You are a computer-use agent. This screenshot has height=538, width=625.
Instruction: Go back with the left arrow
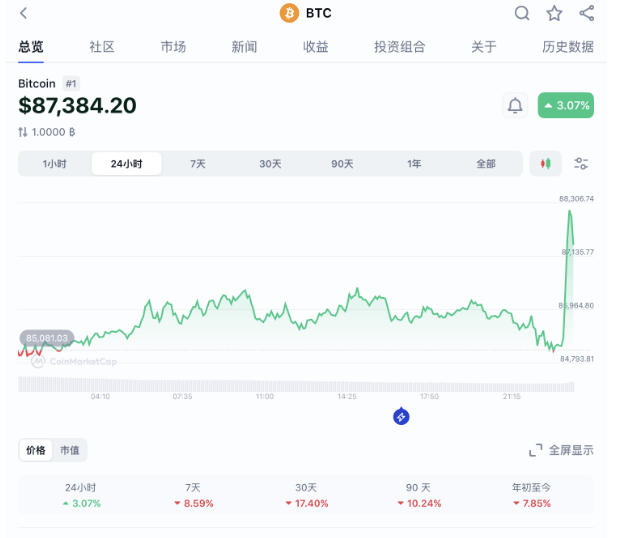[x=24, y=13]
